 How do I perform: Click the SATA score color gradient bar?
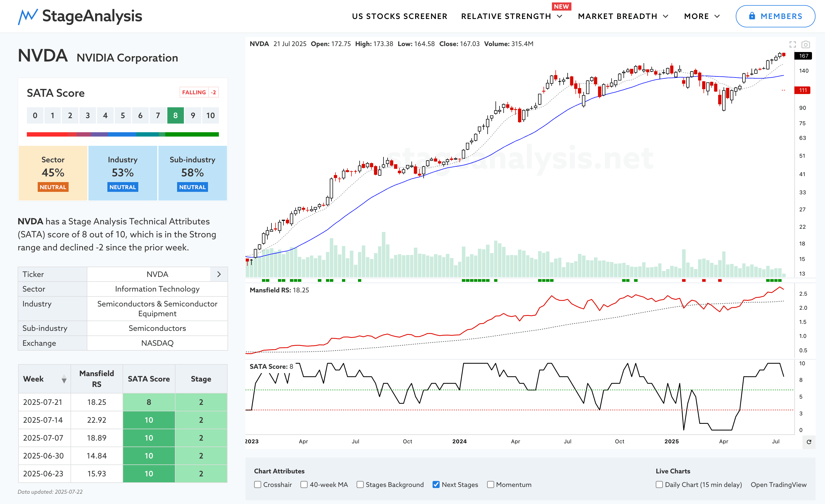[123, 134]
